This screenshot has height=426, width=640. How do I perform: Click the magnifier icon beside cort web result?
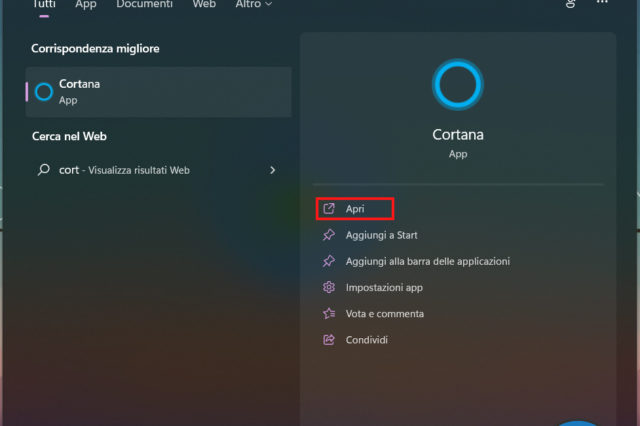(x=44, y=170)
